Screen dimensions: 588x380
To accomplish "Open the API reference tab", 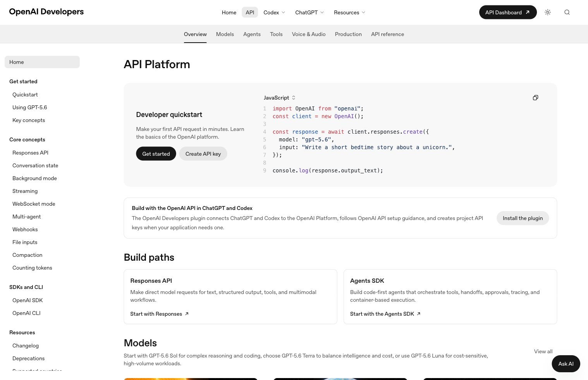I will pos(387,34).
